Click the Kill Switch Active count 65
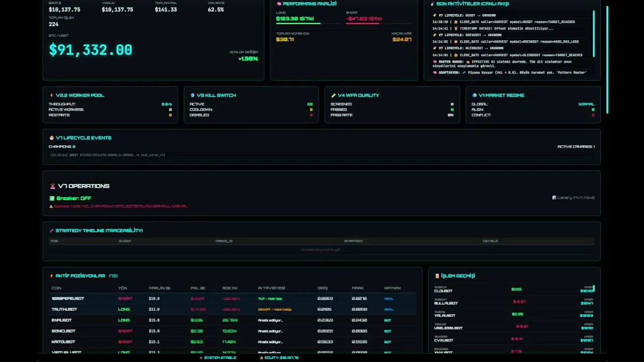The width and height of the screenshot is (644, 362). pyautogui.click(x=310, y=104)
